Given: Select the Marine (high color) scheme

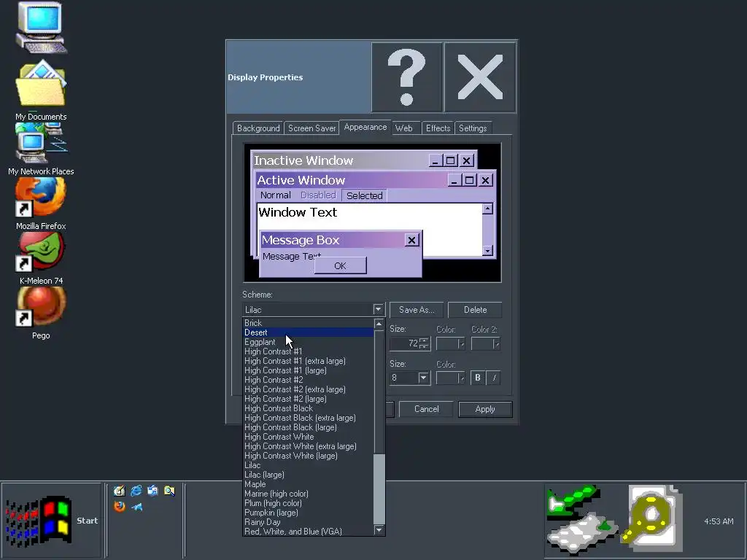Looking at the screenshot, I should point(309,494).
